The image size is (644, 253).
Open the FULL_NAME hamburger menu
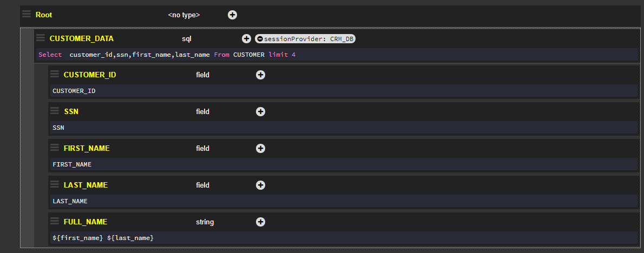coord(54,221)
